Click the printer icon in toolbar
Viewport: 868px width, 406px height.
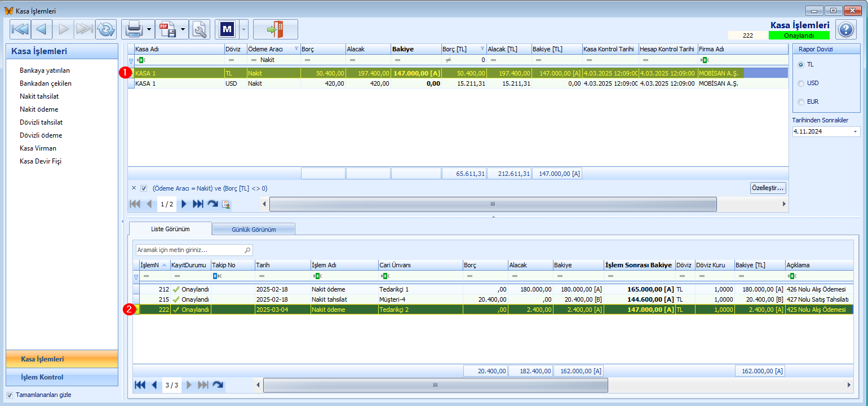point(134,29)
